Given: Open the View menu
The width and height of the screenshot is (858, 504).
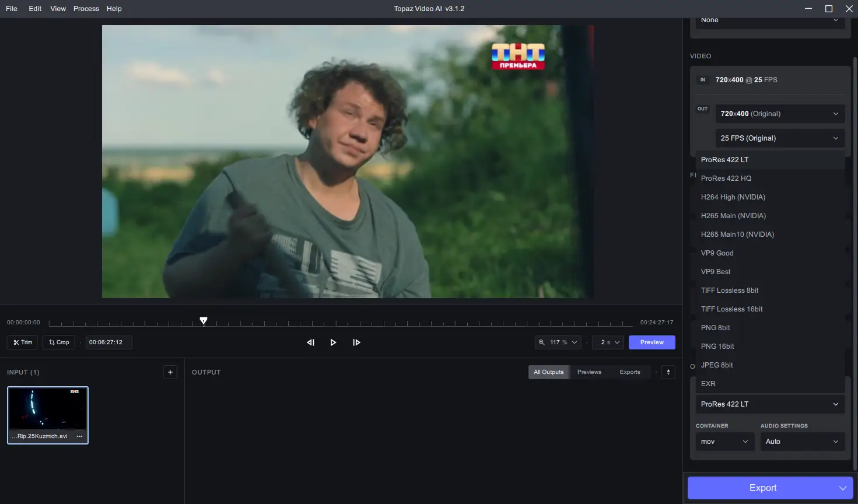Looking at the screenshot, I should (58, 9).
